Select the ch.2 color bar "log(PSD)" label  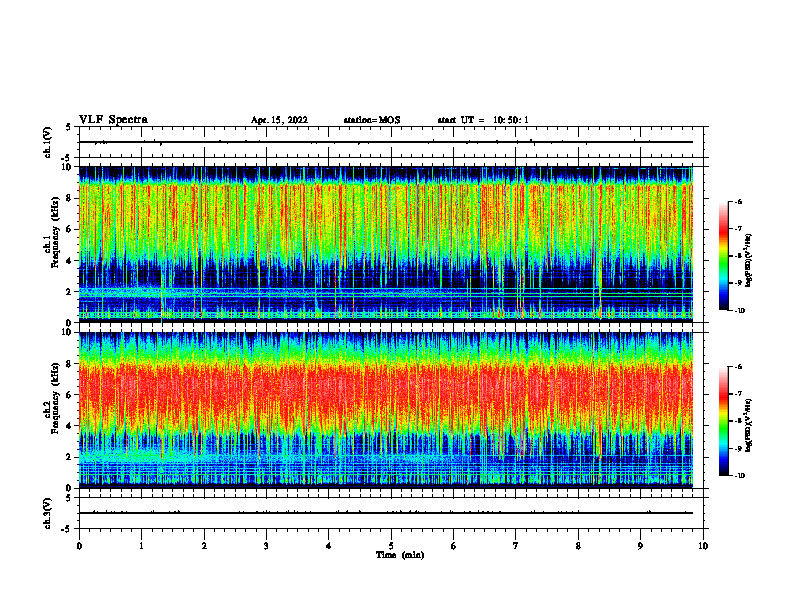[749, 426]
